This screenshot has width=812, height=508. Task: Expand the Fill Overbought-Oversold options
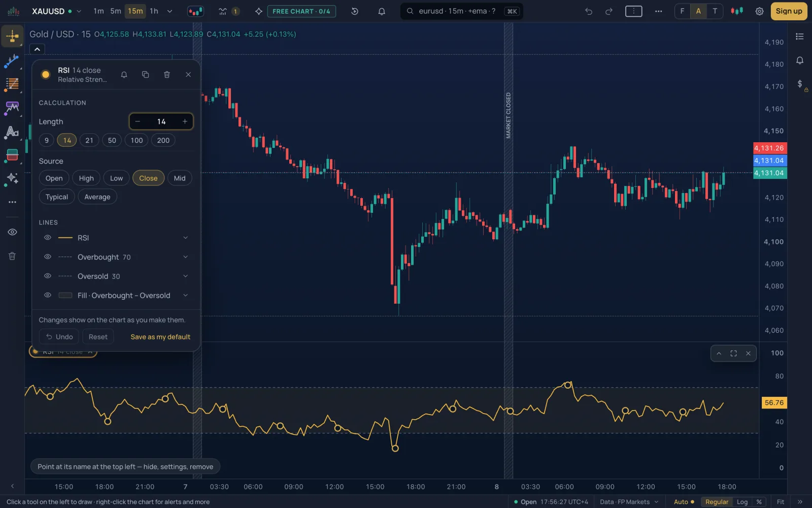coord(185,296)
